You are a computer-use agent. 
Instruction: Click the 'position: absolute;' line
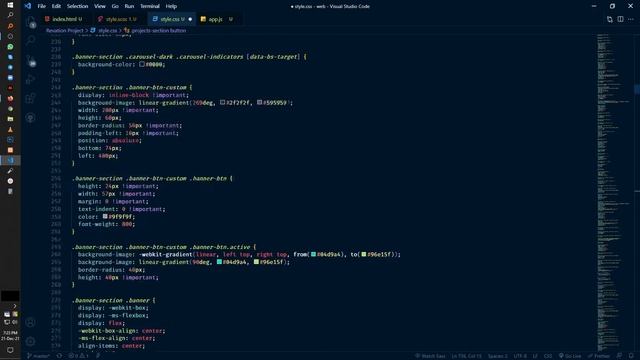pyautogui.click(x=109, y=140)
